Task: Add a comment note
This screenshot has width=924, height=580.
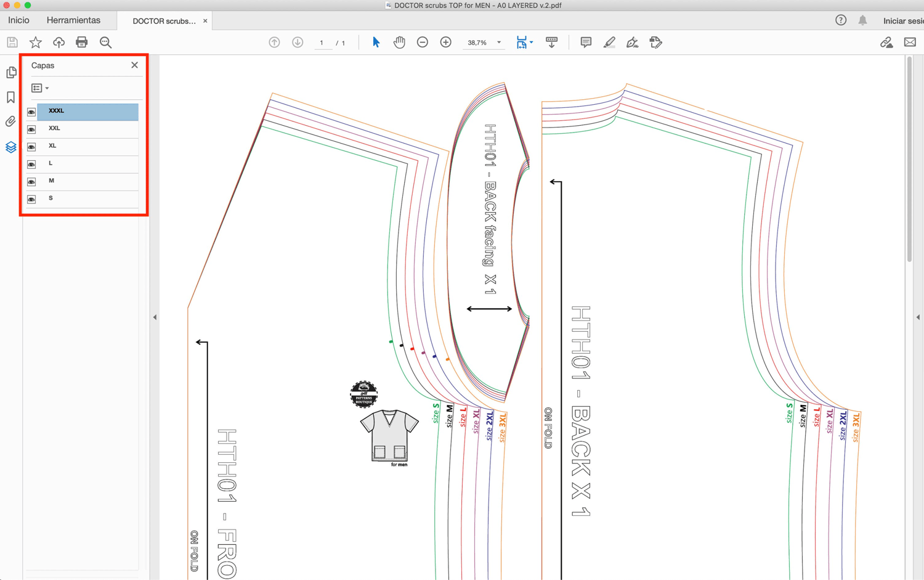Action: [586, 43]
